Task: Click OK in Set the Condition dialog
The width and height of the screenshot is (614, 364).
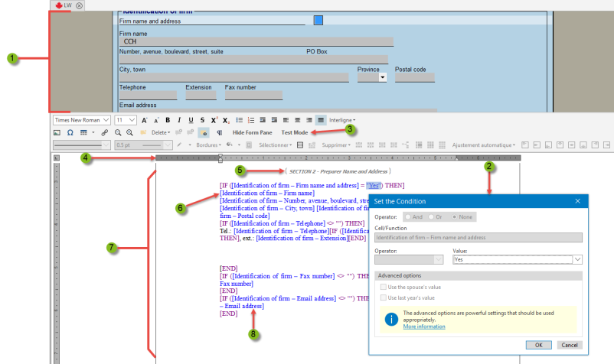Action: [x=538, y=345]
